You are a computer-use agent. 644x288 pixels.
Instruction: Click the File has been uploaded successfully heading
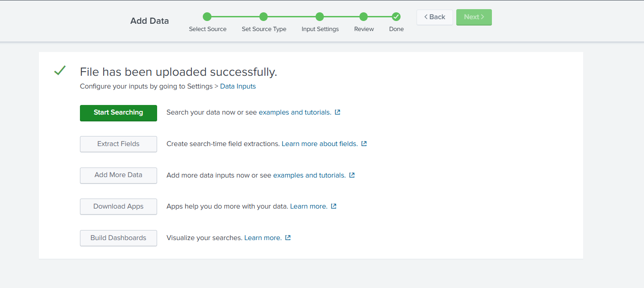click(x=179, y=72)
